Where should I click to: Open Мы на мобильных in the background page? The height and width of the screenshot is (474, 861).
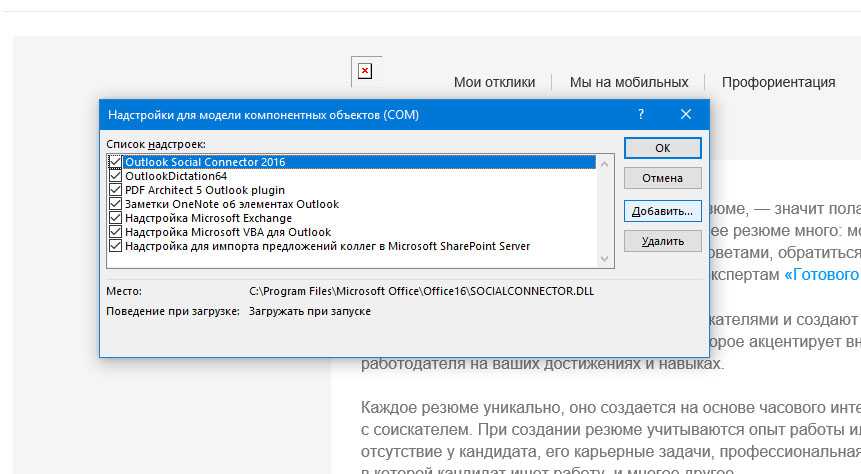pyautogui.click(x=629, y=82)
